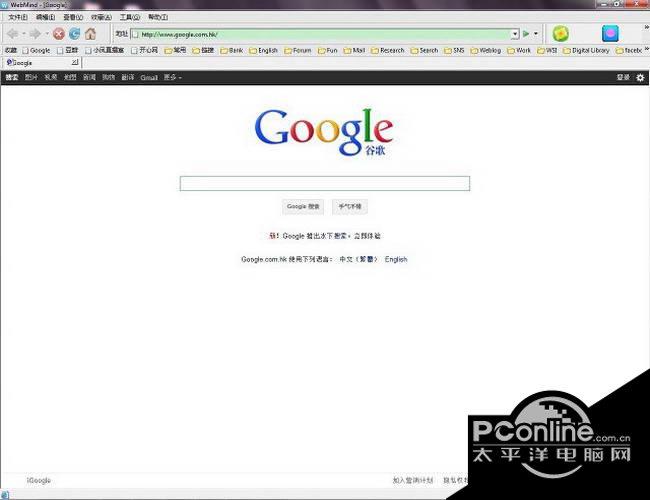This screenshot has width=650, height=500.
Task: Open the iGoogle link in the footer
Action: coord(39,481)
